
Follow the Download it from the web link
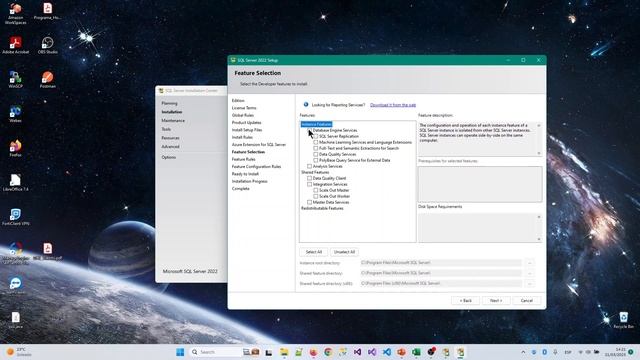click(x=393, y=105)
